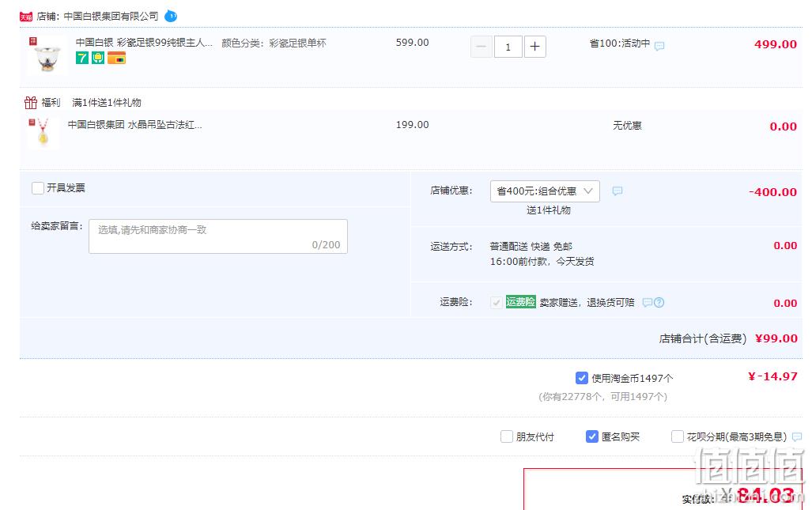812x510 pixels.
Task: Click the Tmall store logo icon
Action: click(x=26, y=17)
